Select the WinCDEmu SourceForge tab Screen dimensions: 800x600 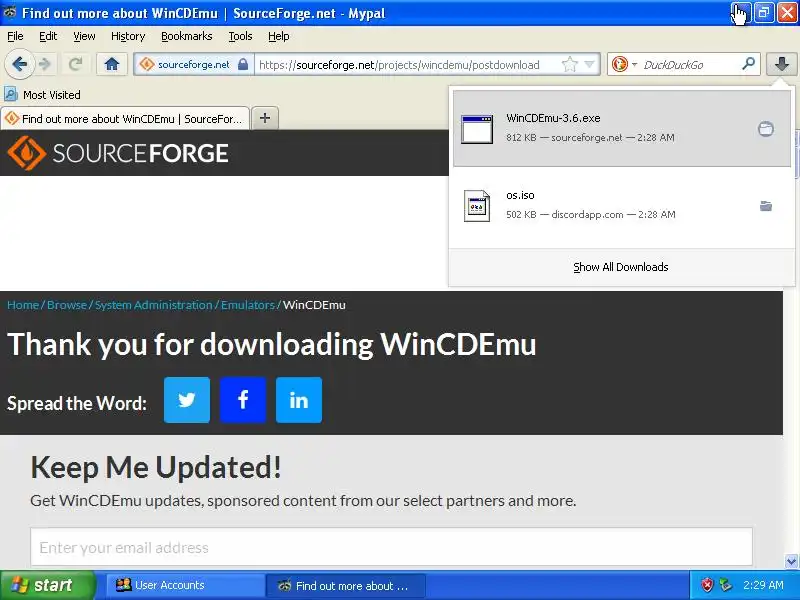(126, 119)
